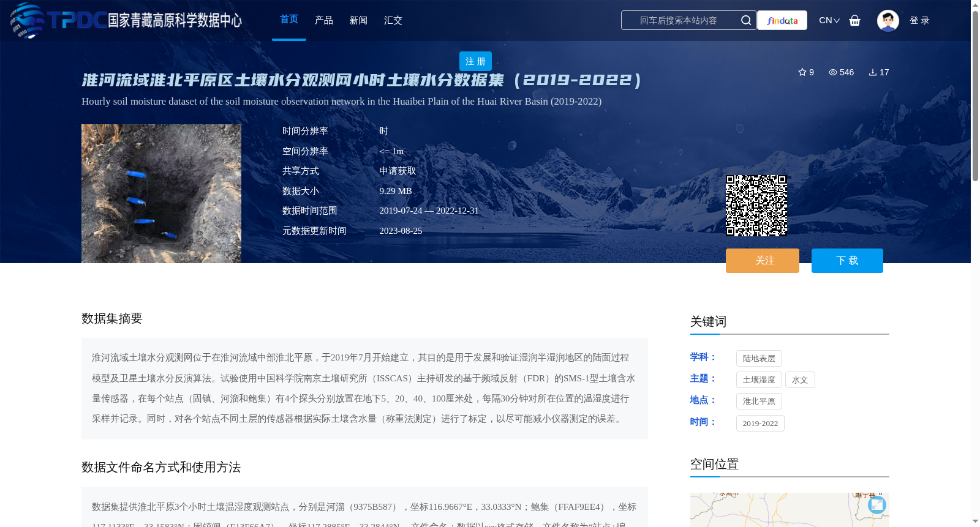Open the findata link button

point(782,20)
